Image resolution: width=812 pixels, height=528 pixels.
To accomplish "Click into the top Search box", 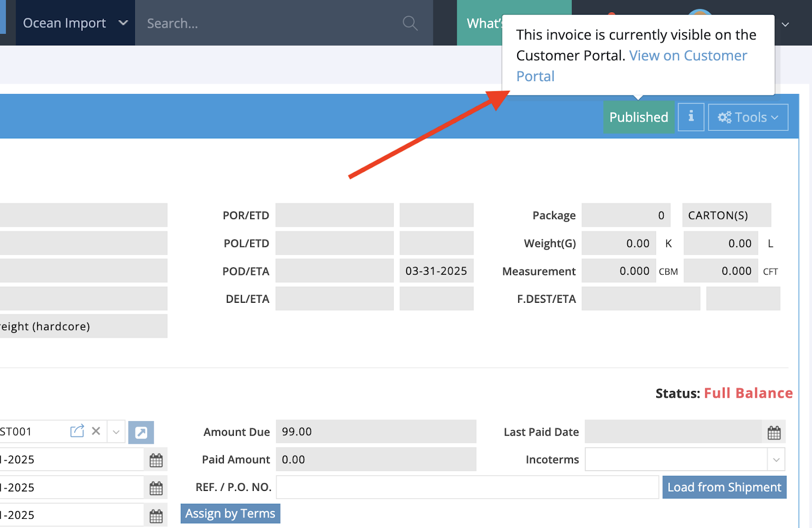I will pyautogui.click(x=269, y=23).
